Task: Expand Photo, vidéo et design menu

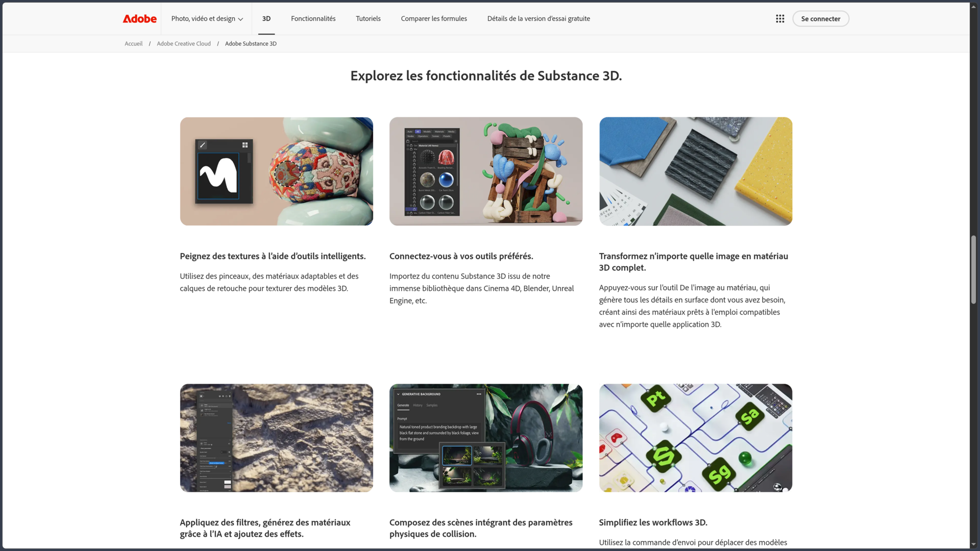Action: click(x=207, y=19)
